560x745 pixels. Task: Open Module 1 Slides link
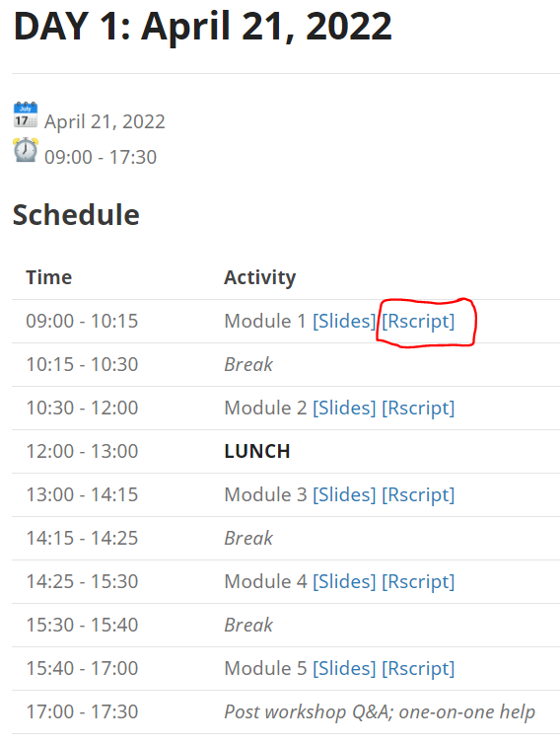coord(344,321)
